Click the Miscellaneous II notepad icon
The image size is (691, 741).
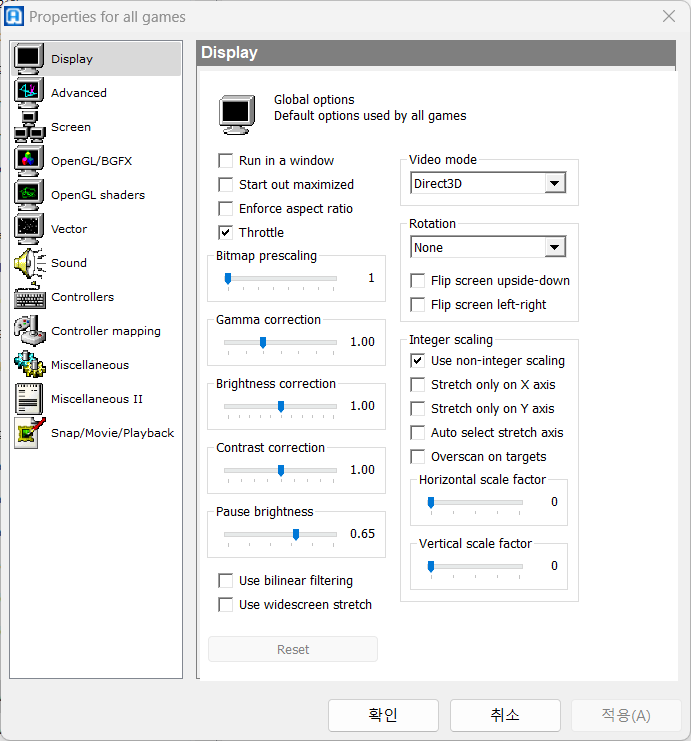pyautogui.click(x=28, y=399)
